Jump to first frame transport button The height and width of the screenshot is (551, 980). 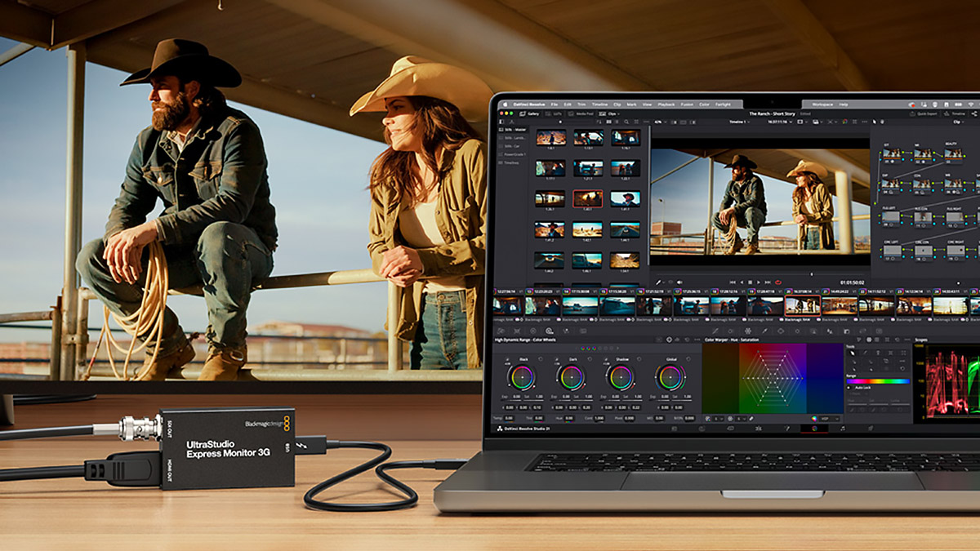pyautogui.click(x=733, y=282)
